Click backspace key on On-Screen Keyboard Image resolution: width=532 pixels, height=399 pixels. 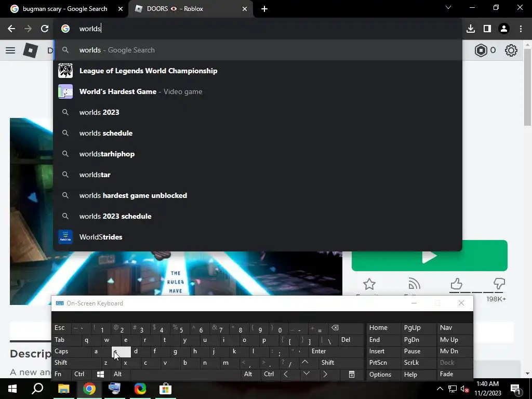(347, 328)
